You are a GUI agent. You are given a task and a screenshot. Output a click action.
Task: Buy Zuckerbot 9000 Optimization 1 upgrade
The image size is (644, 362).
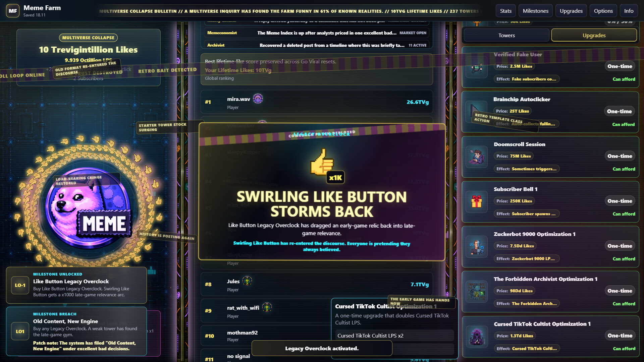pyautogui.click(x=620, y=246)
